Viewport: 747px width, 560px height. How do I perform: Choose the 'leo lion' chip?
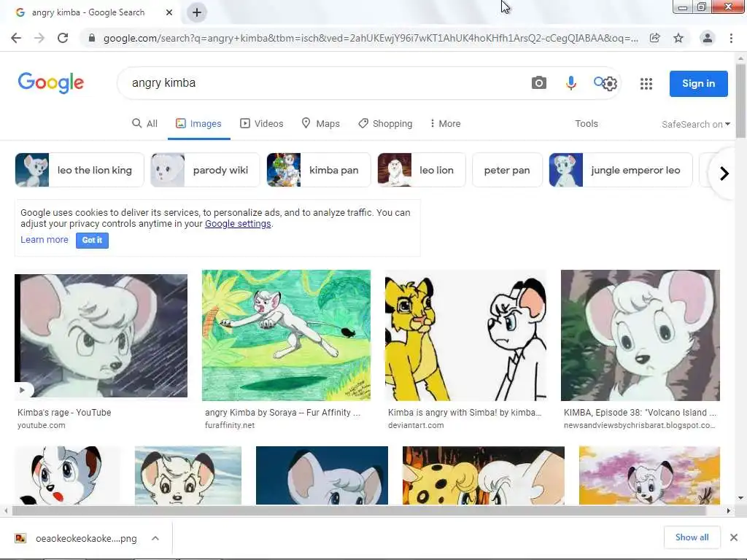pyautogui.click(x=422, y=170)
